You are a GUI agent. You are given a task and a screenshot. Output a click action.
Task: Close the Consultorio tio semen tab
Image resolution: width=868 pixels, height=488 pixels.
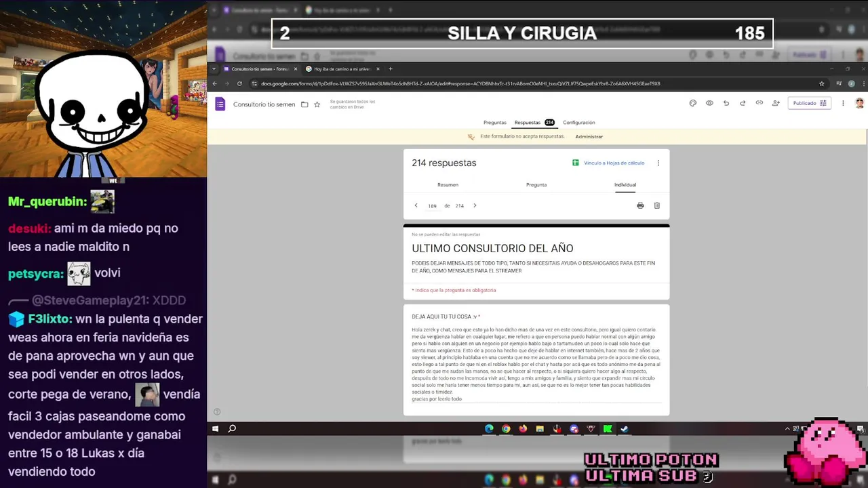coord(296,68)
